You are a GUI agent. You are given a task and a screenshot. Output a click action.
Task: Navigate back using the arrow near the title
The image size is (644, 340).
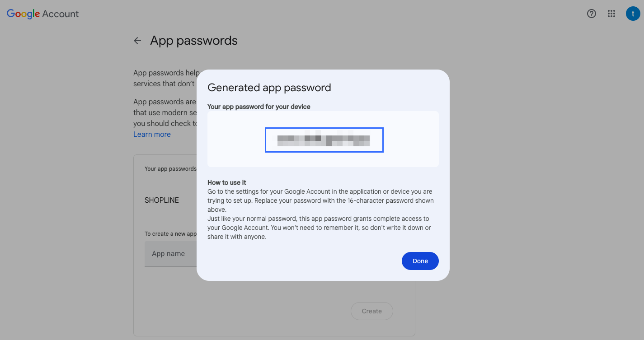click(137, 40)
